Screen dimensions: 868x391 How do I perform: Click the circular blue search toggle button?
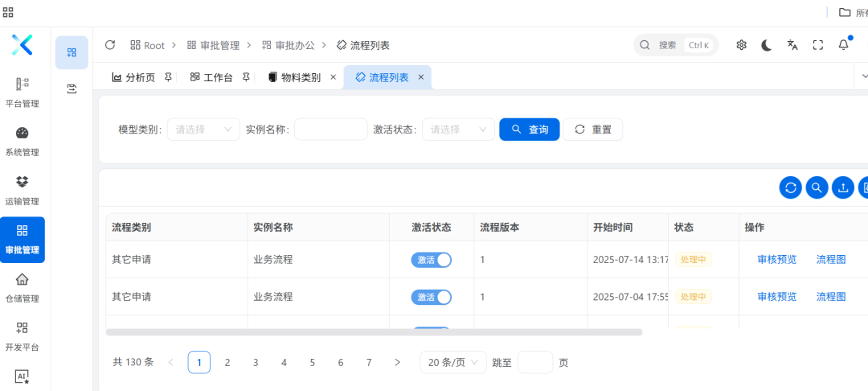click(x=817, y=187)
